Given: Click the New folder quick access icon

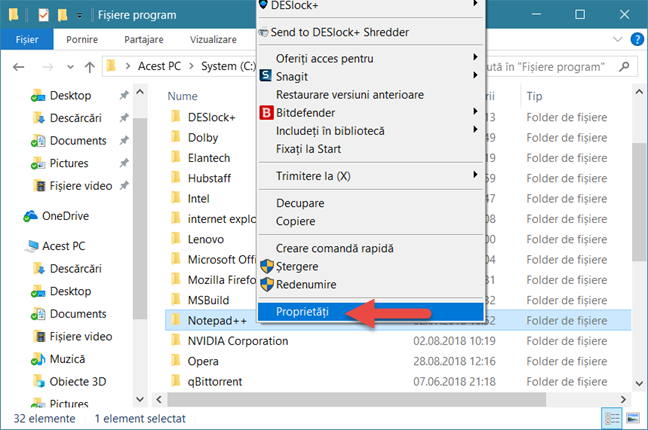Looking at the screenshot, I should click(62, 15).
